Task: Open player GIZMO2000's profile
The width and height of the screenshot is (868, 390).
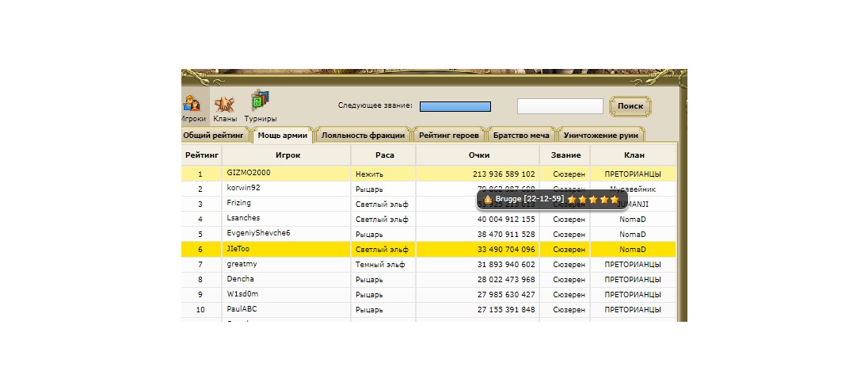Action: (x=249, y=173)
